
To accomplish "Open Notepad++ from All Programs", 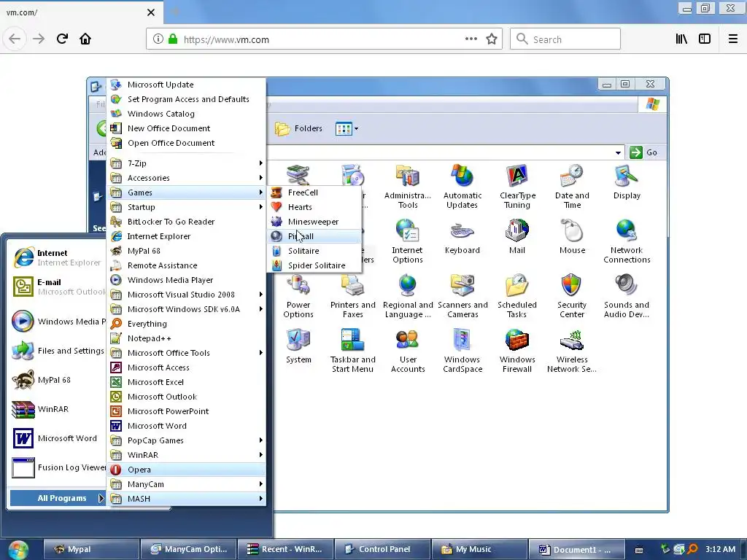I will coord(186,338).
